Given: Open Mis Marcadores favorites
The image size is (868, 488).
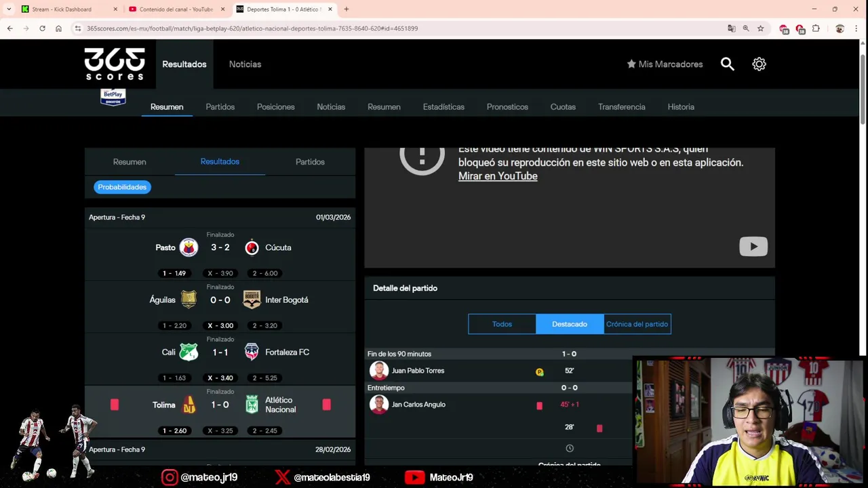Looking at the screenshot, I should [x=665, y=64].
